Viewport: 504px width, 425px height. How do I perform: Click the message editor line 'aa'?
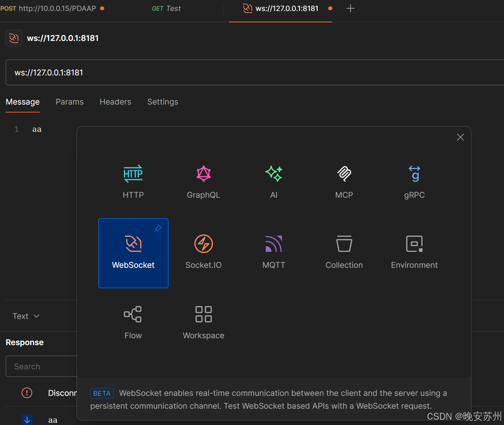(x=37, y=129)
